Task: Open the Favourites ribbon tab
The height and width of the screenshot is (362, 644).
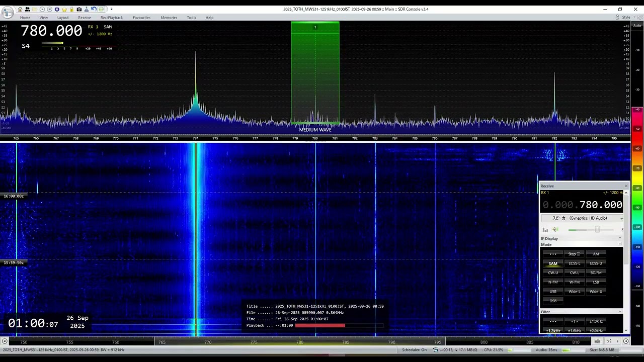Action: click(141, 18)
